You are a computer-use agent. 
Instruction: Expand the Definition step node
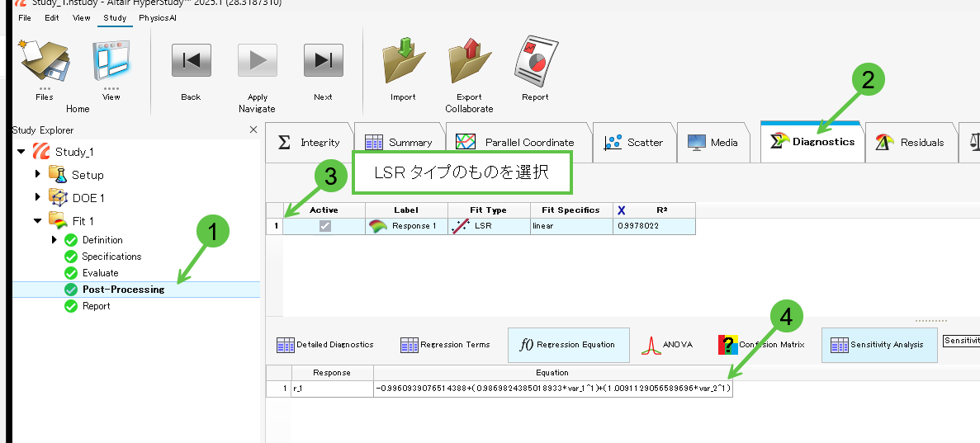point(54,240)
